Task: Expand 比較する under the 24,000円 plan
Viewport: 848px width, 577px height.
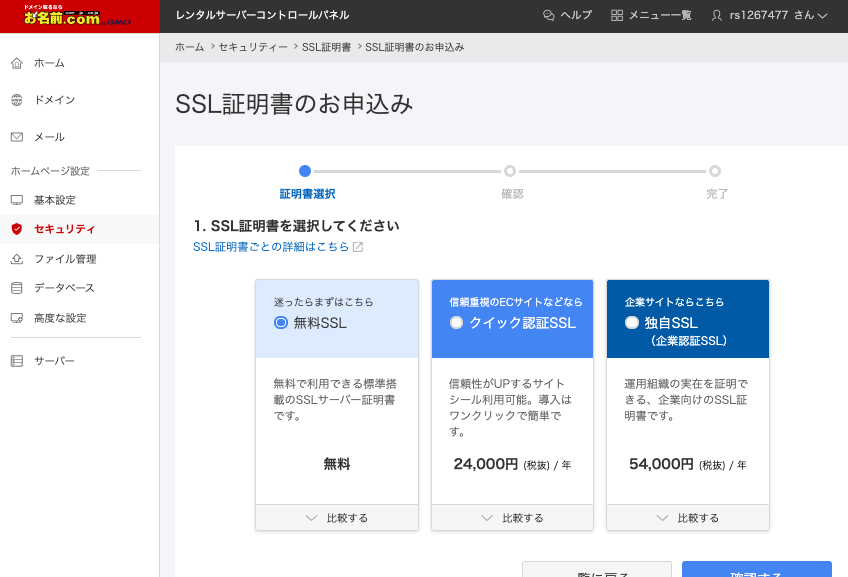Action: (x=512, y=518)
